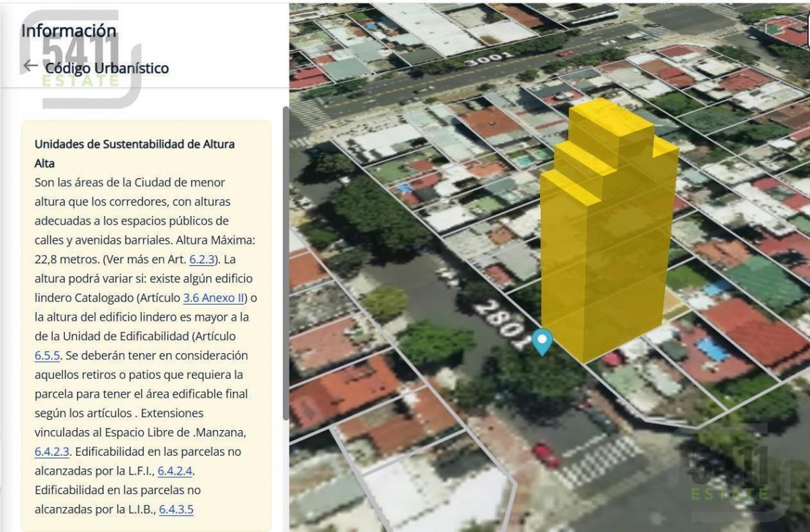
Task: Click the blue location pin on map
Action: coord(542,341)
